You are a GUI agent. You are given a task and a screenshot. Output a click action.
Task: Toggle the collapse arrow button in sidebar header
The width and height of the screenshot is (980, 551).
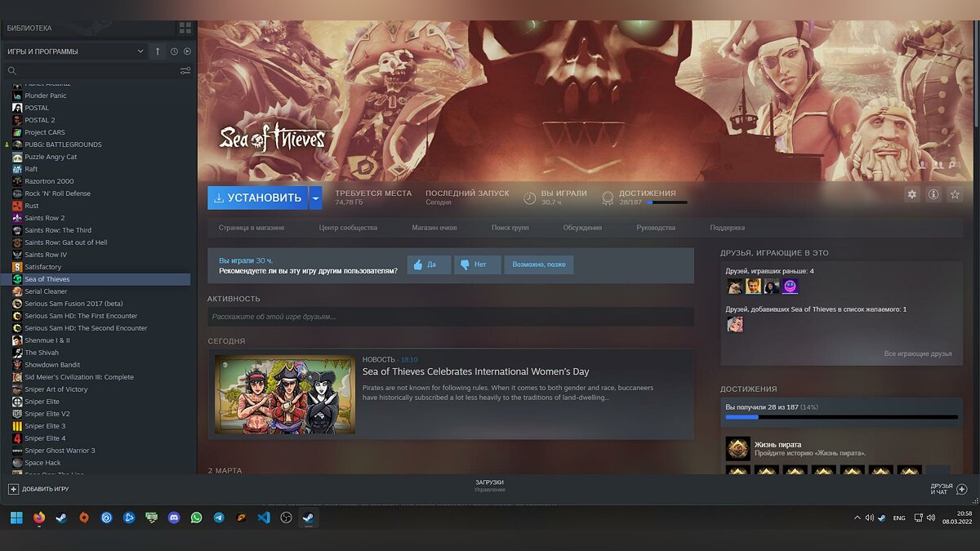coord(158,51)
